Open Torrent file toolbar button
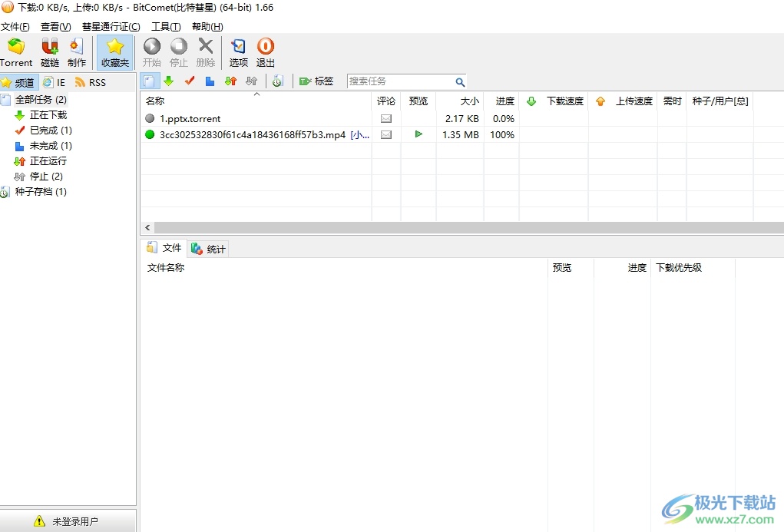 (x=16, y=52)
